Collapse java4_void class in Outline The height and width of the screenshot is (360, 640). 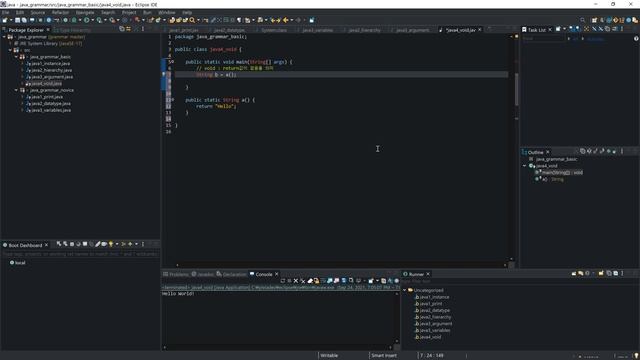[524, 166]
